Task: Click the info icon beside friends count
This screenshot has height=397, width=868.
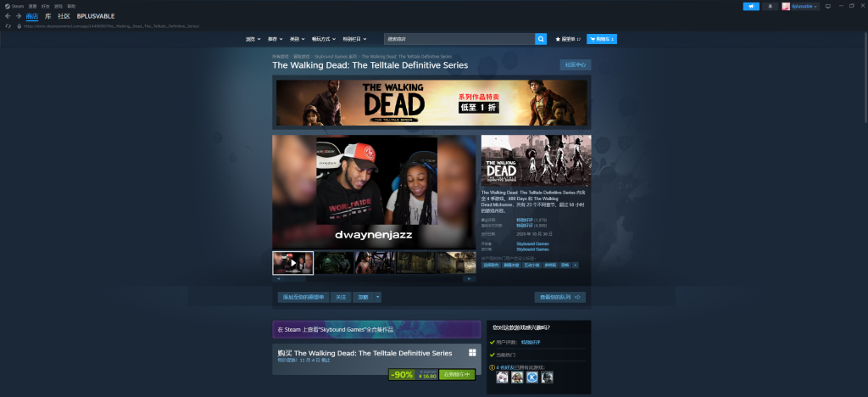Action: tap(492, 367)
